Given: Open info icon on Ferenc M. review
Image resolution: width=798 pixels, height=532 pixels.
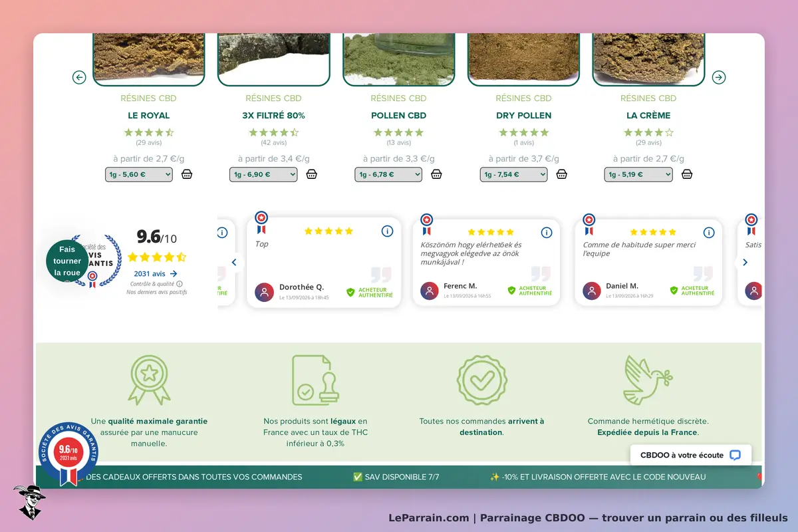Looking at the screenshot, I should pyautogui.click(x=547, y=232).
